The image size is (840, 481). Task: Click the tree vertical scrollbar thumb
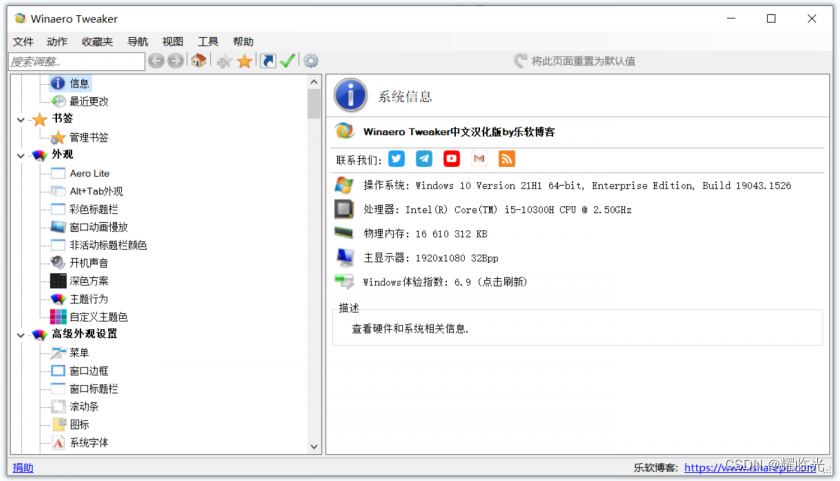point(314,103)
